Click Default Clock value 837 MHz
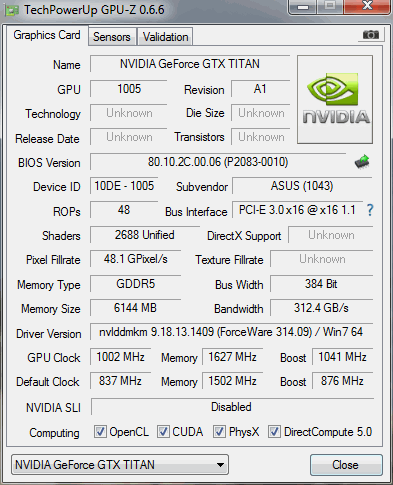Viewport: 393px width, 485px height. pyautogui.click(x=120, y=381)
